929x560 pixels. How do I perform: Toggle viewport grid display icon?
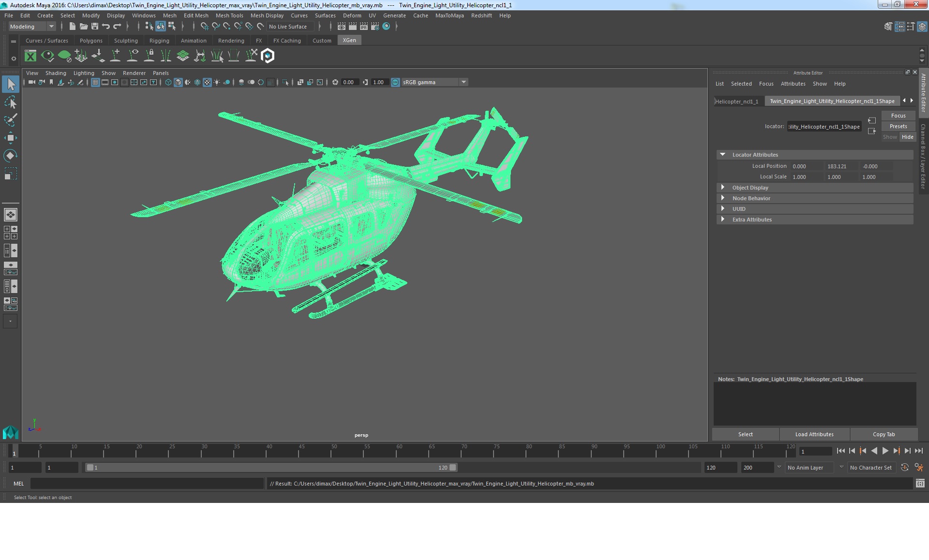[x=95, y=82]
